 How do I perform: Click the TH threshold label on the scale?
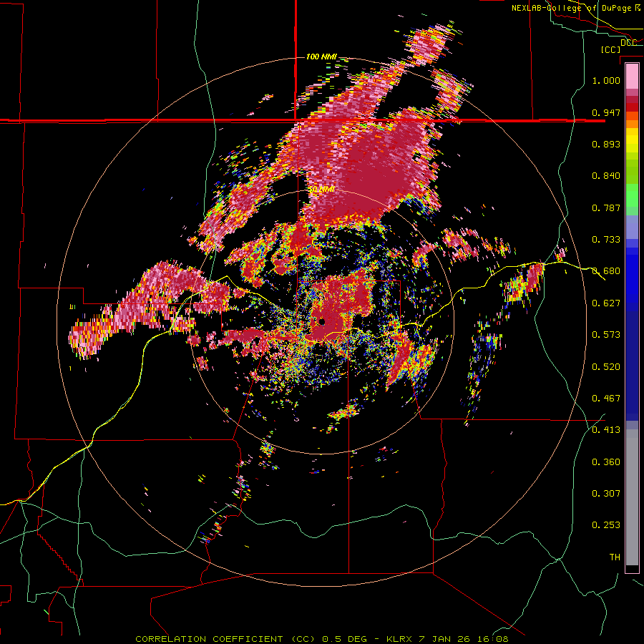(615, 557)
